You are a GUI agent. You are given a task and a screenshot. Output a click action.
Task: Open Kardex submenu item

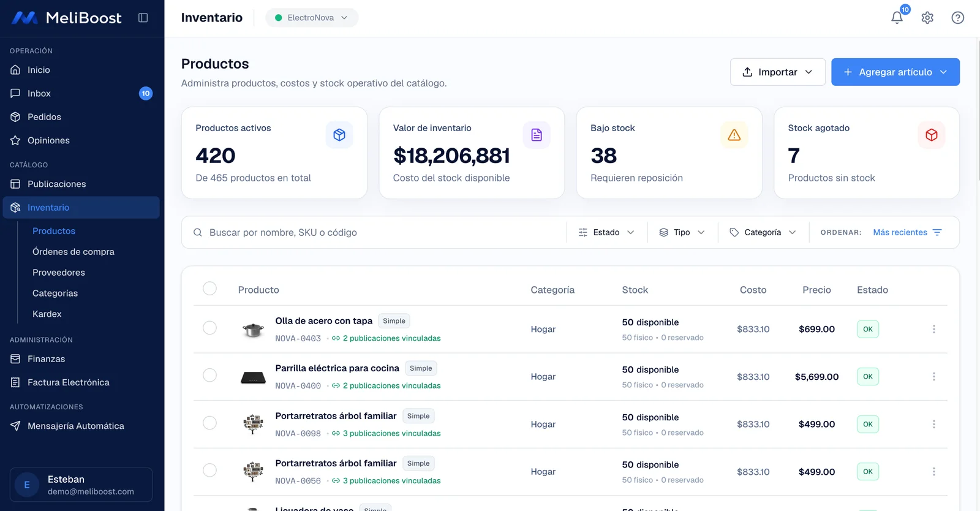pos(47,314)
